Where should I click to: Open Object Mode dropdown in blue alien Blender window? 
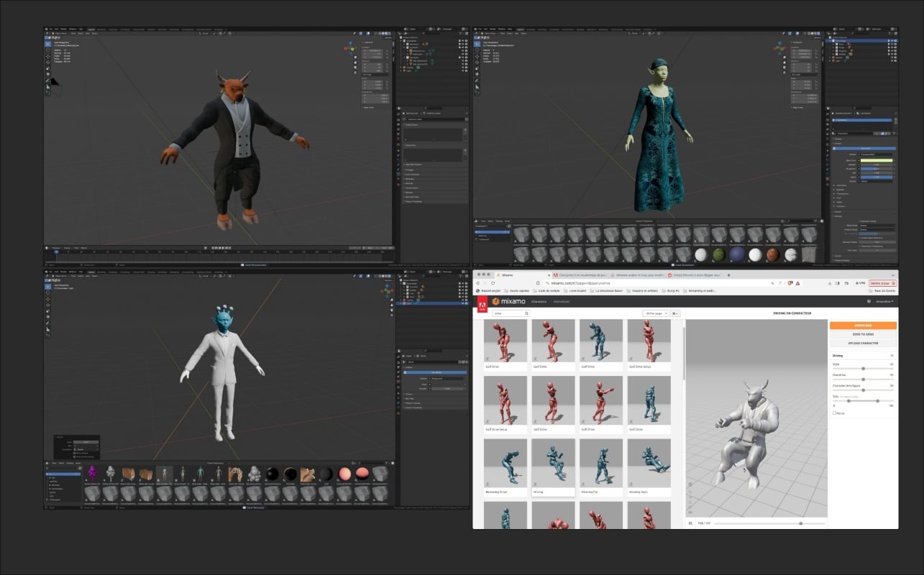(60, 276)
